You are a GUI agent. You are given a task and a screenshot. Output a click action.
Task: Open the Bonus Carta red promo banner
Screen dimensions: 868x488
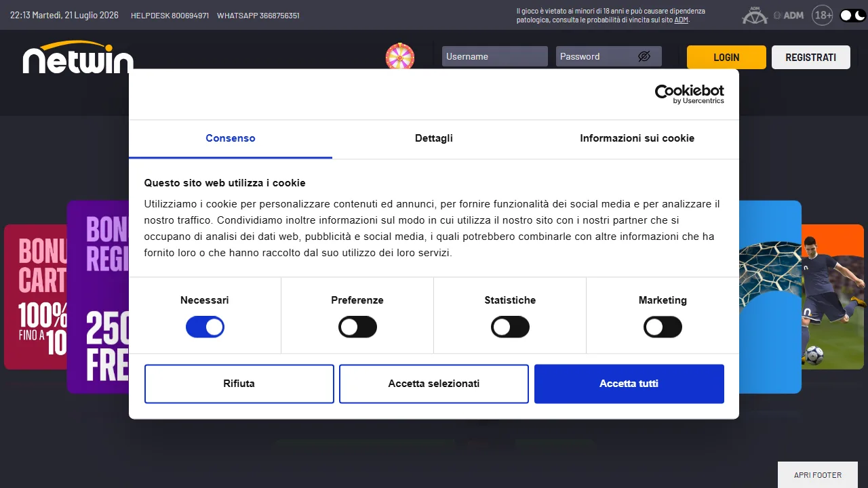(36, 297)
